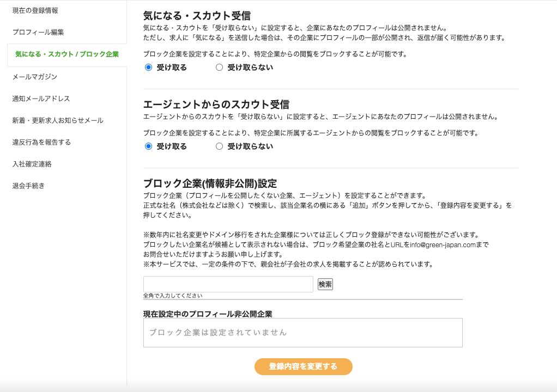Go to 退会手続き page

click(28, 186)
